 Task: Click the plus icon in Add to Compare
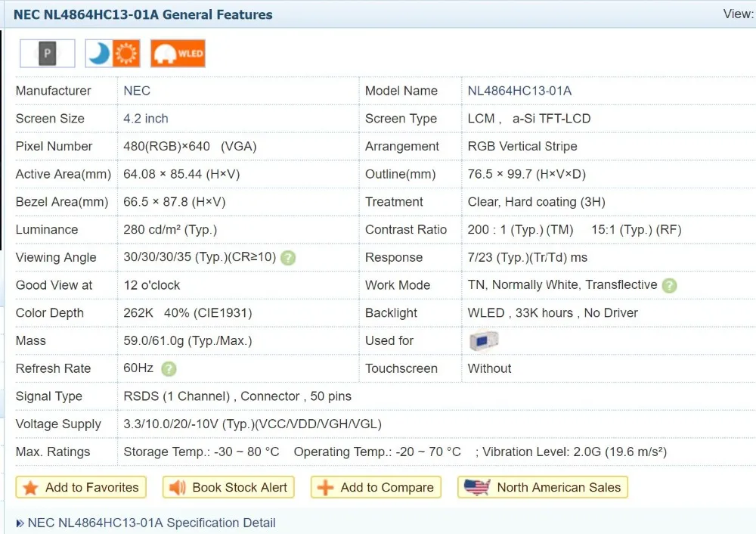[325, 488]
